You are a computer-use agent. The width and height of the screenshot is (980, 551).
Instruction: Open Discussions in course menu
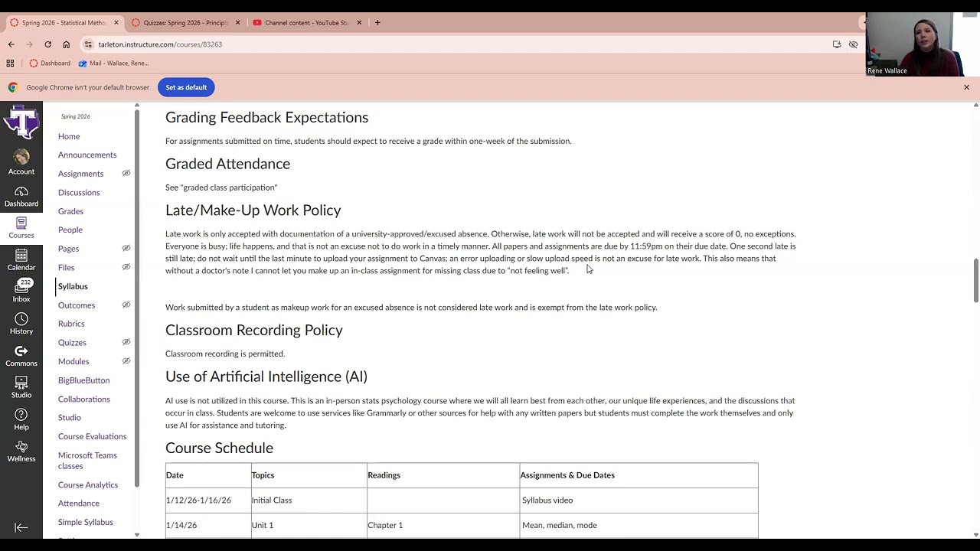click(79, 192)
